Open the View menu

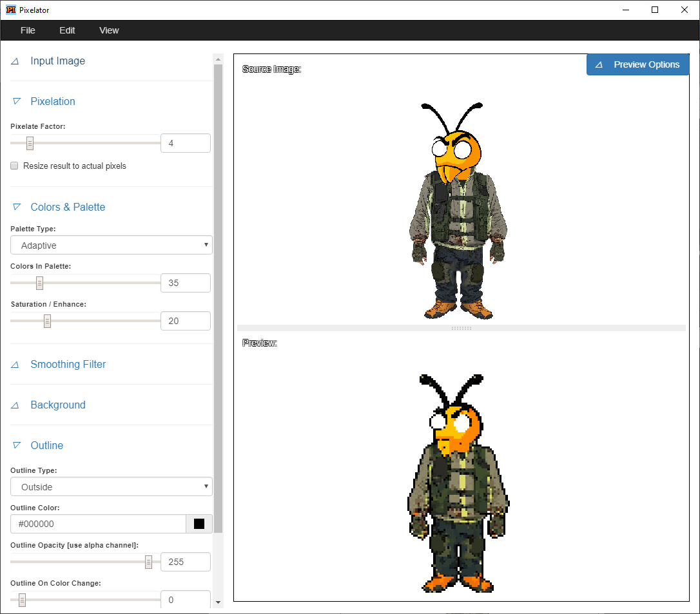[x=109, y=30]
